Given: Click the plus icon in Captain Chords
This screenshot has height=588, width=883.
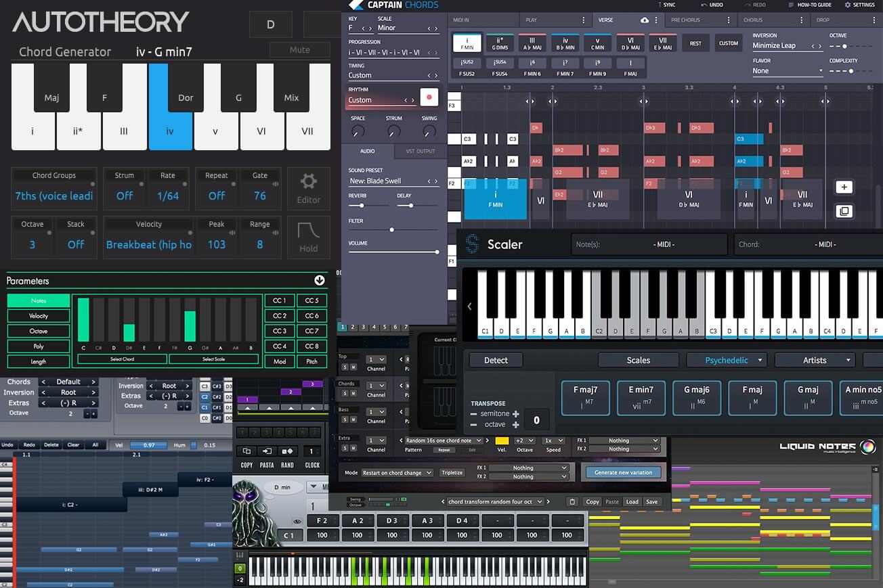Looking at the screenshot, I should pyautogui.click(x=844, y=187).
